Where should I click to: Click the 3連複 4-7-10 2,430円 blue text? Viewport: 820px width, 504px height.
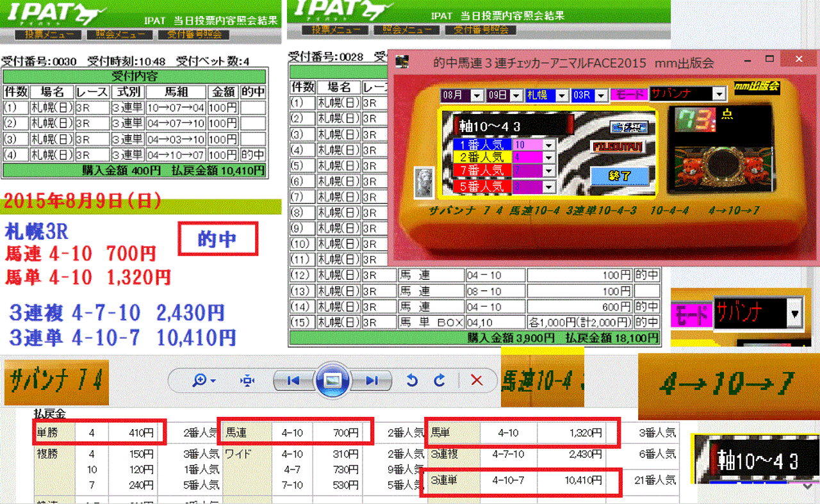(x=117, y=313)
